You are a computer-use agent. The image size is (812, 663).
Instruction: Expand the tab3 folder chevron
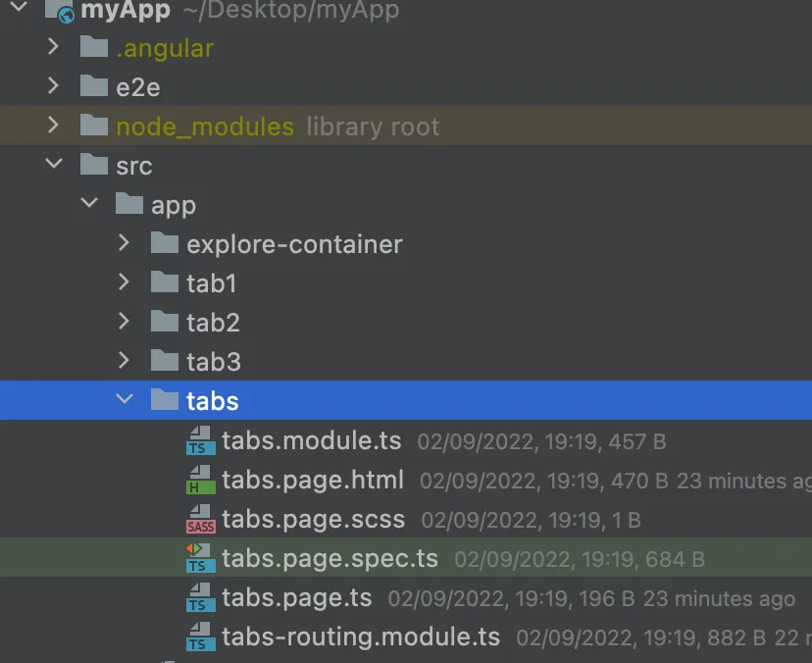pyautogui.click(x=124, y=360)
